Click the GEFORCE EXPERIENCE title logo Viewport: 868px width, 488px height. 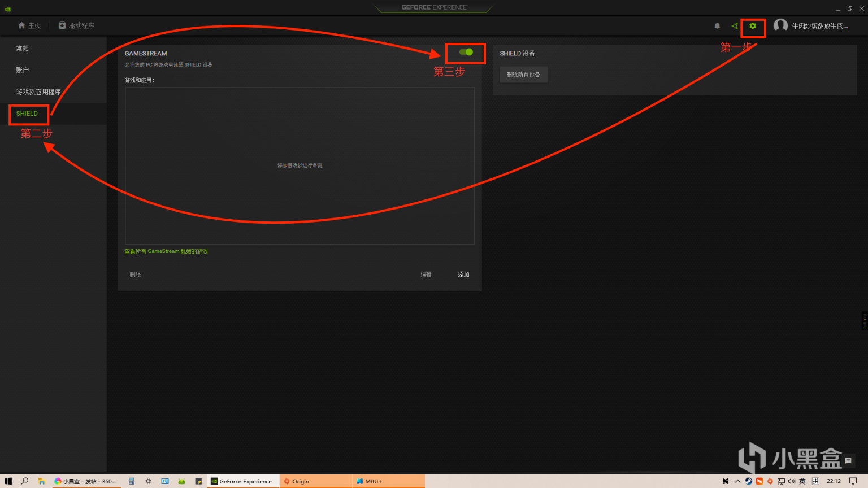tap(434, 7)
